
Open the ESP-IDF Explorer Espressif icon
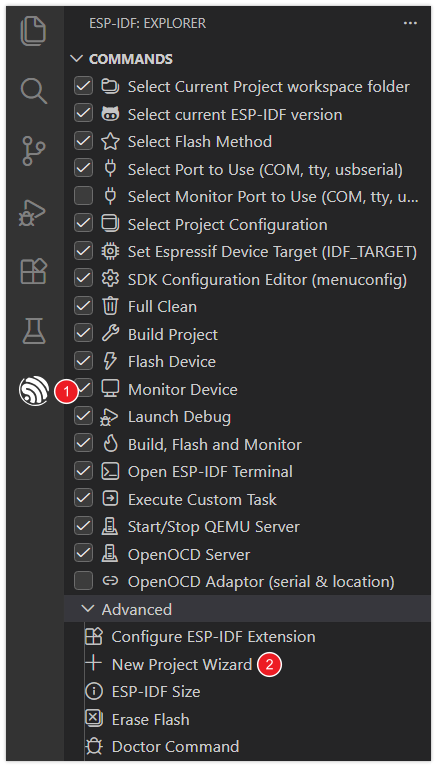(34, 391)
